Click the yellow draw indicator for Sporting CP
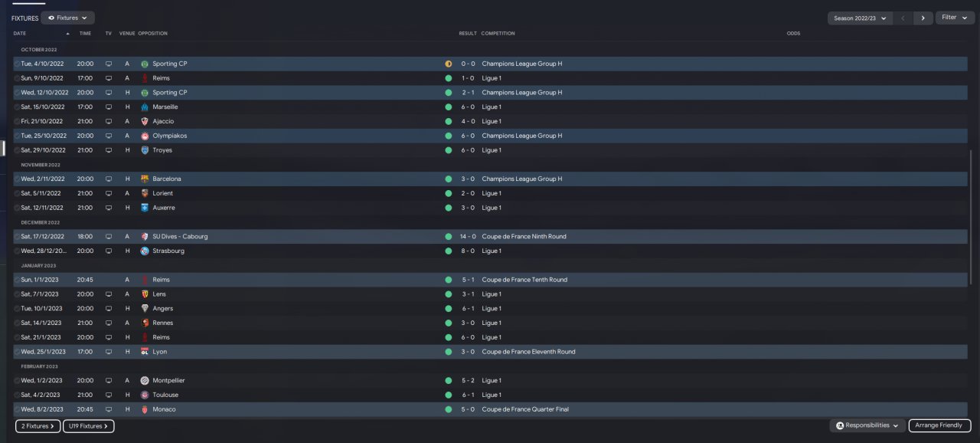Screen dimensions: 980x443 click(448, 64)
